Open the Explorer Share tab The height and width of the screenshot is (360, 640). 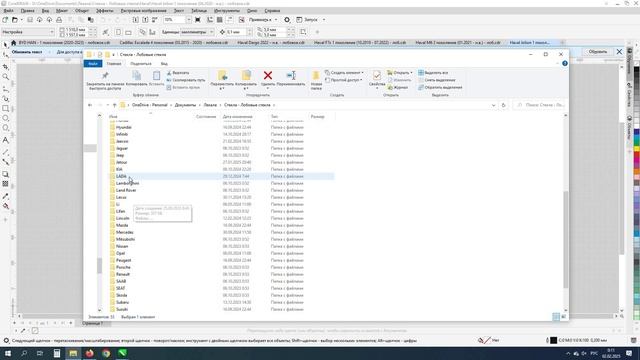click(x=141, y=64)
